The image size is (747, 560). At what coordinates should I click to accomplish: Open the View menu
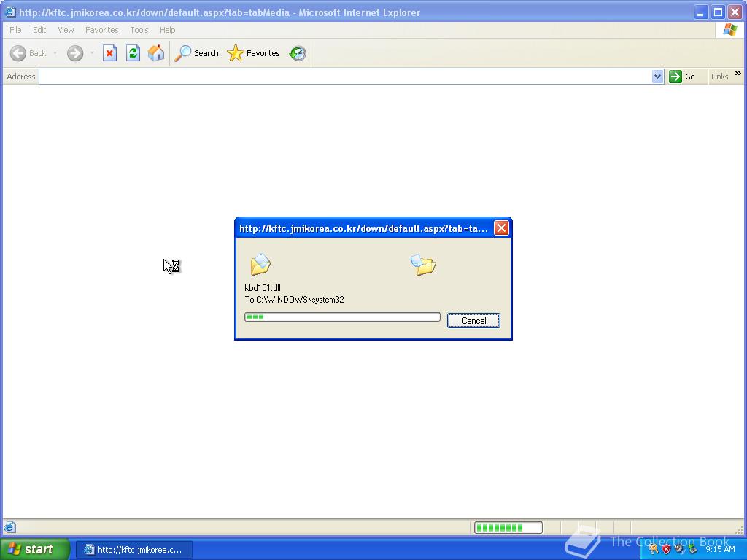click(x=66, y=30)
